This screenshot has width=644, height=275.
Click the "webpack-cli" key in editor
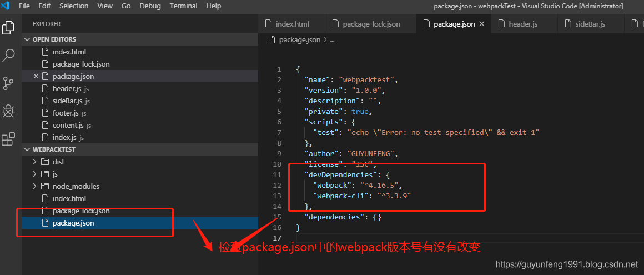342,196
